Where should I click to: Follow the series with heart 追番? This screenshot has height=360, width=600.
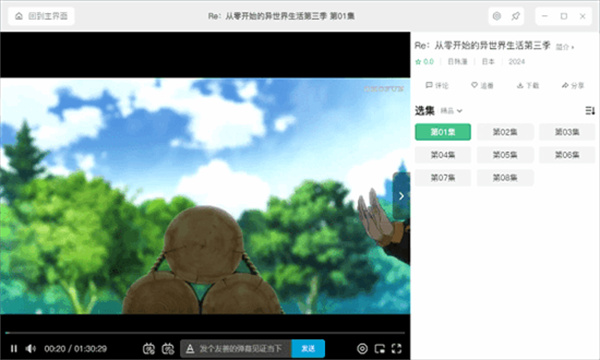[x=482, y=85]
